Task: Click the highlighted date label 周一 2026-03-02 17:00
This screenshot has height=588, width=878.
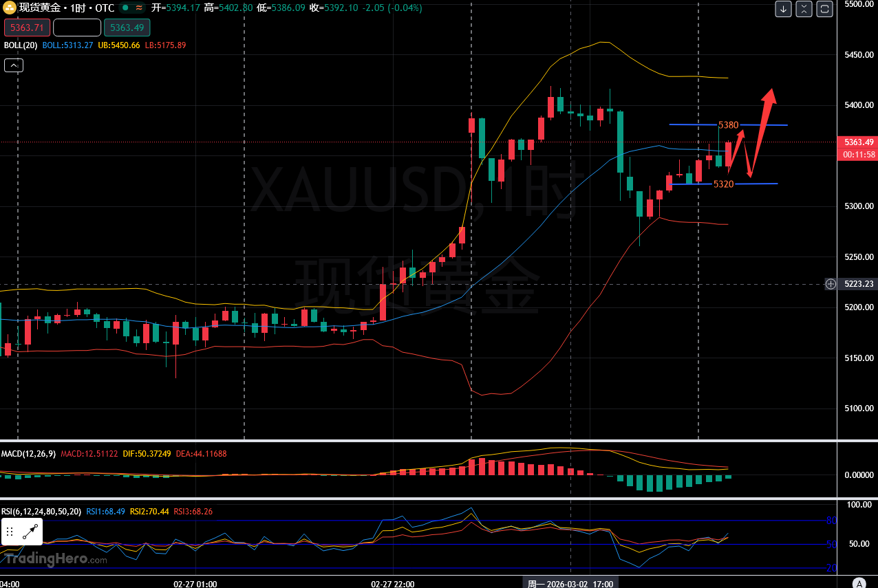Action: coord(571,584)
